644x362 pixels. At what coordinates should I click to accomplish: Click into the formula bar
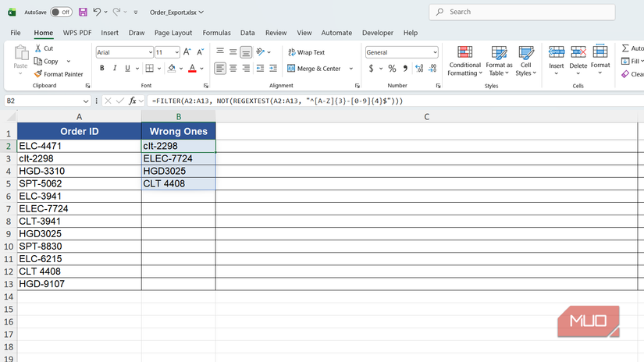394,101
